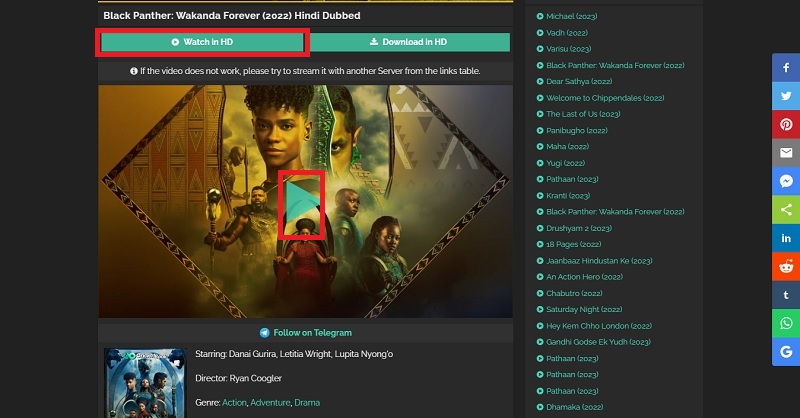Open Michael (2023) from the sidebar list

click(567, 16)
